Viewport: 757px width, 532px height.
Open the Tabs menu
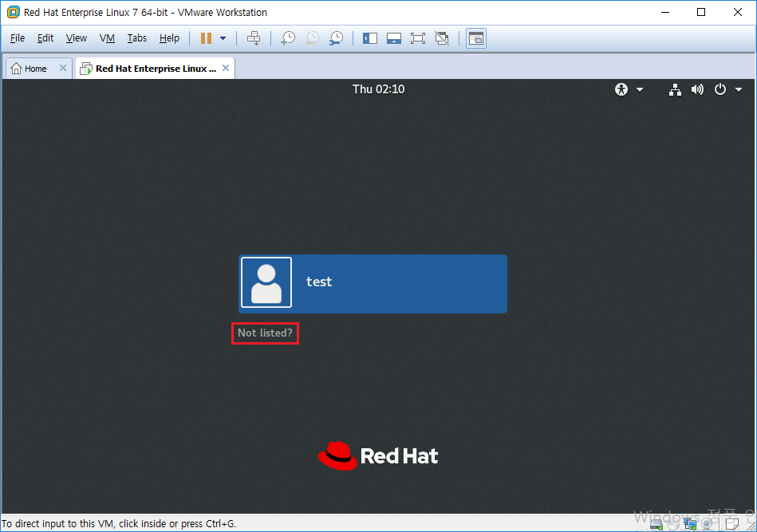(136, 38)
